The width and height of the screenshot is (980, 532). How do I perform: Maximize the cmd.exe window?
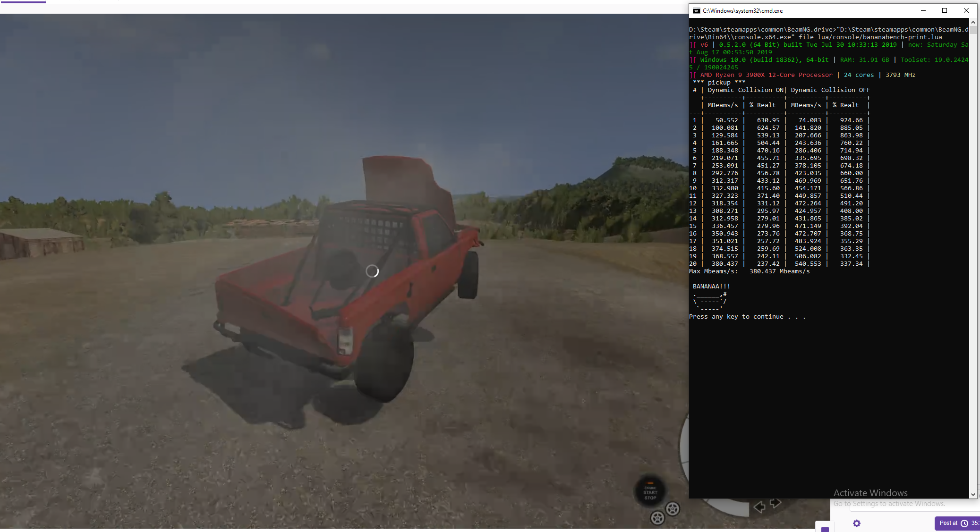coord(945,10)
